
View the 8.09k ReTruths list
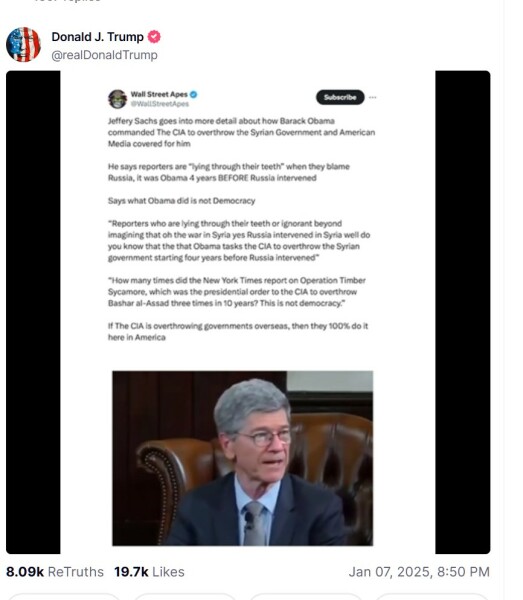coord(55,572)
